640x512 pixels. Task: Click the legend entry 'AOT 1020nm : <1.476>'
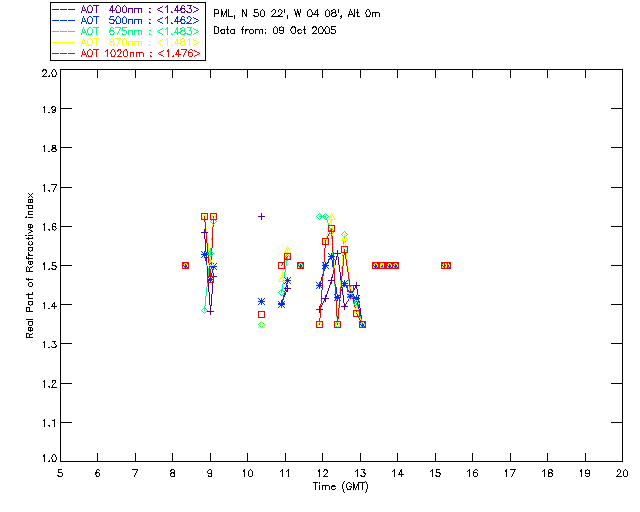pos(126,53)
